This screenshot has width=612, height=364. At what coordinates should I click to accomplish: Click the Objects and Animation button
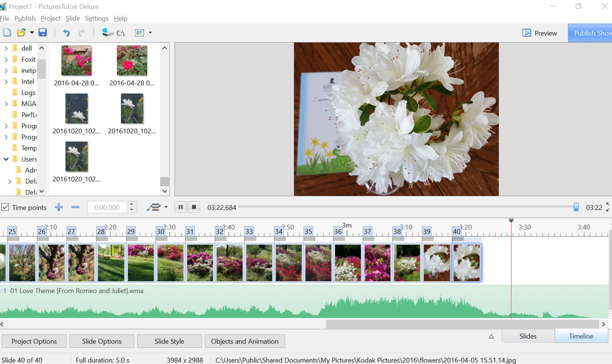pos(244,341)
